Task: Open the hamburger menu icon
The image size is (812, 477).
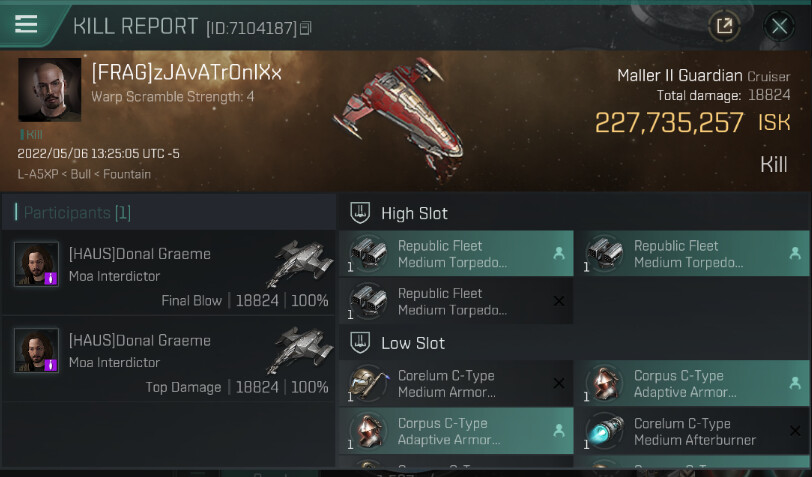Action: pos(26,24)
